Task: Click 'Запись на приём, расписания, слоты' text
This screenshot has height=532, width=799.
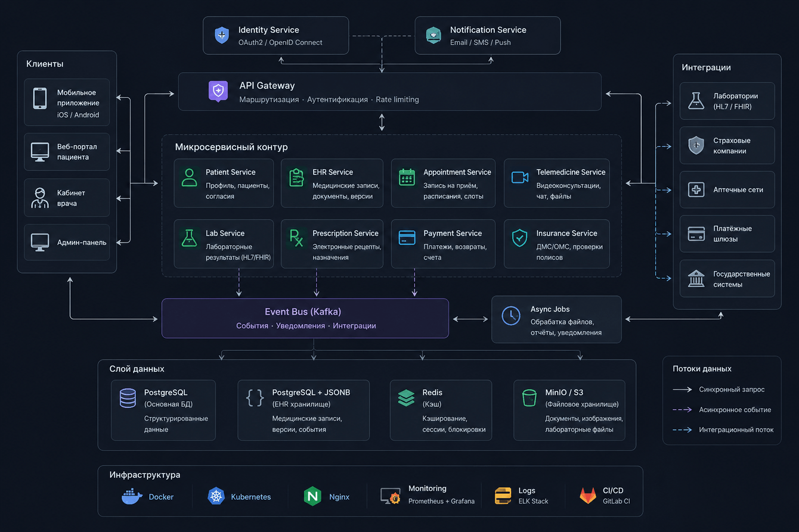Action: pos(453,191)
